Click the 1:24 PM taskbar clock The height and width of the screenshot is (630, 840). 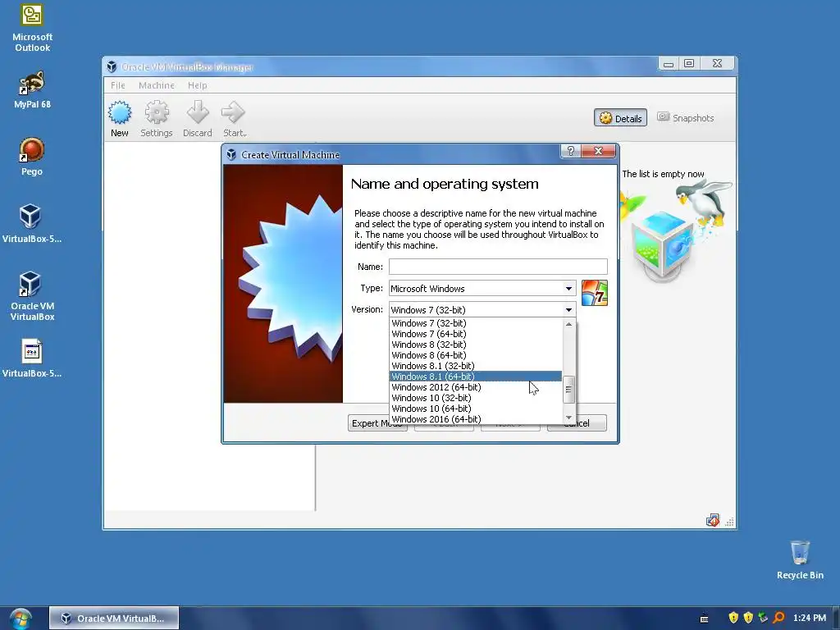pos(810,618)
